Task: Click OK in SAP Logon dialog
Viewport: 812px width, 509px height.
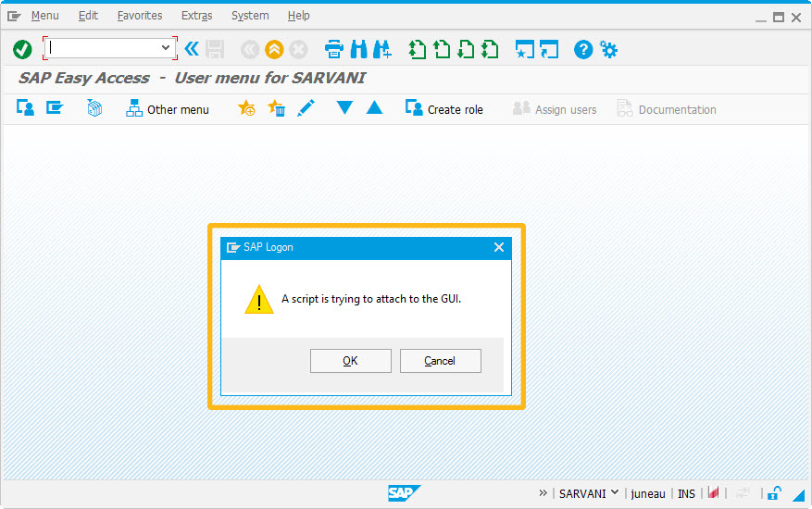Action: (x=351, y=361)
